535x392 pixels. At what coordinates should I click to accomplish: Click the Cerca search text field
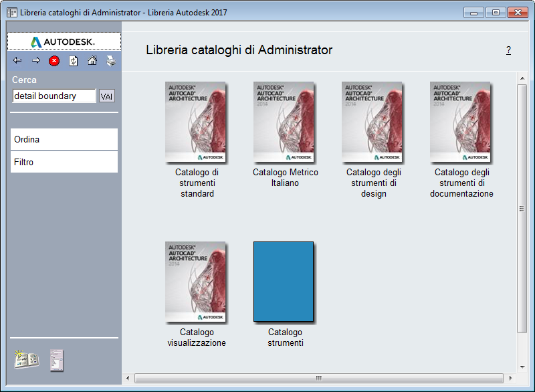coord(54,96)
